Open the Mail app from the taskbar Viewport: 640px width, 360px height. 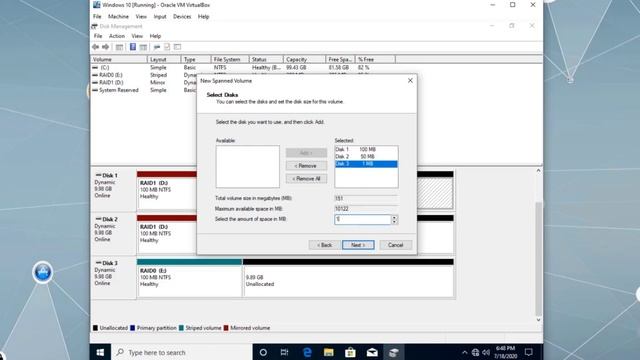point(372,352)
